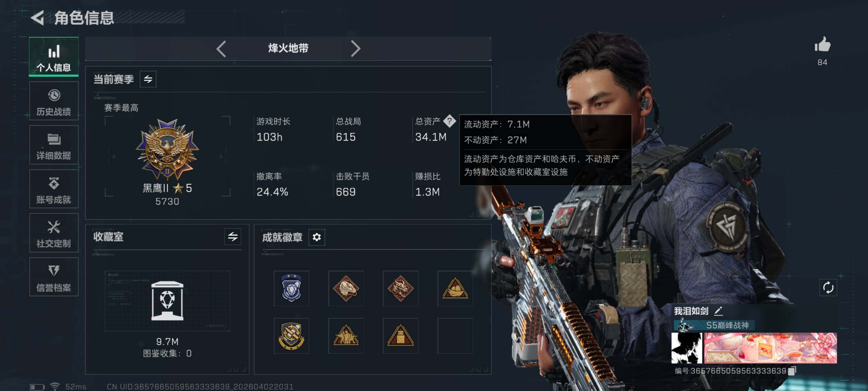
Task: Click the pink cake banner card
Action: pyautogui.click(x=770, y=348)
